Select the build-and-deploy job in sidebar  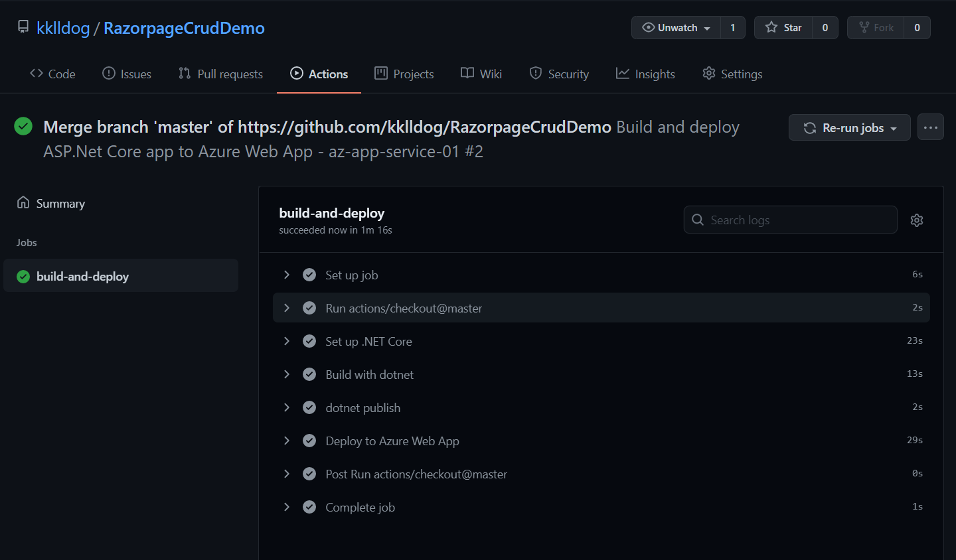pos(121,275)
